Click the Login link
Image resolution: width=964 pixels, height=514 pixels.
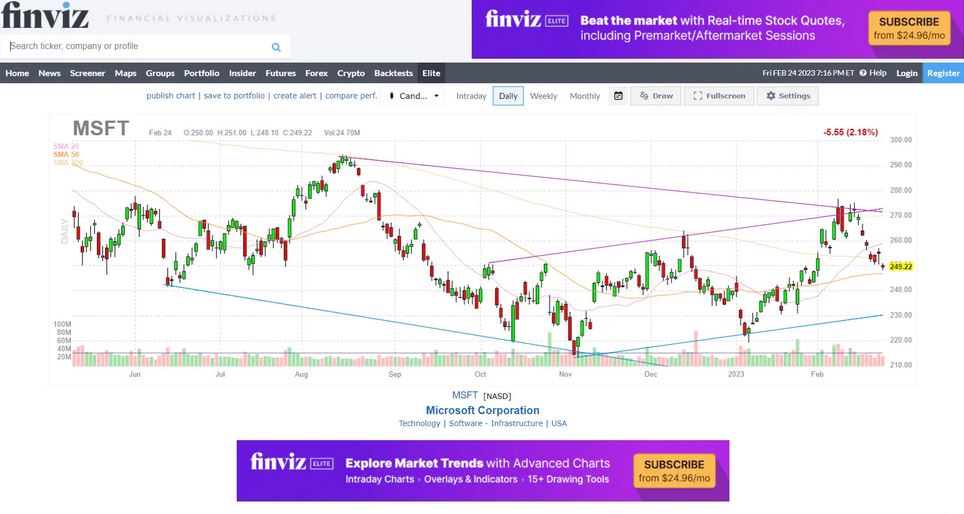click(906, 73)
